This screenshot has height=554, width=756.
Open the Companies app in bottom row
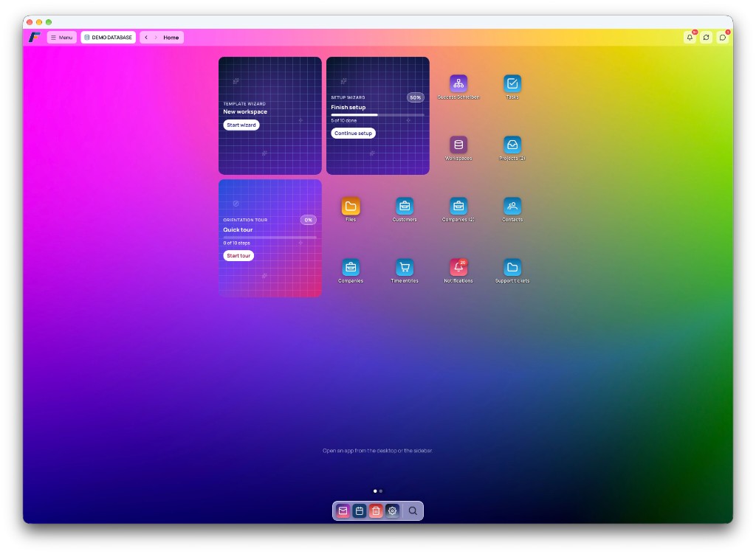tap(351, 267)
